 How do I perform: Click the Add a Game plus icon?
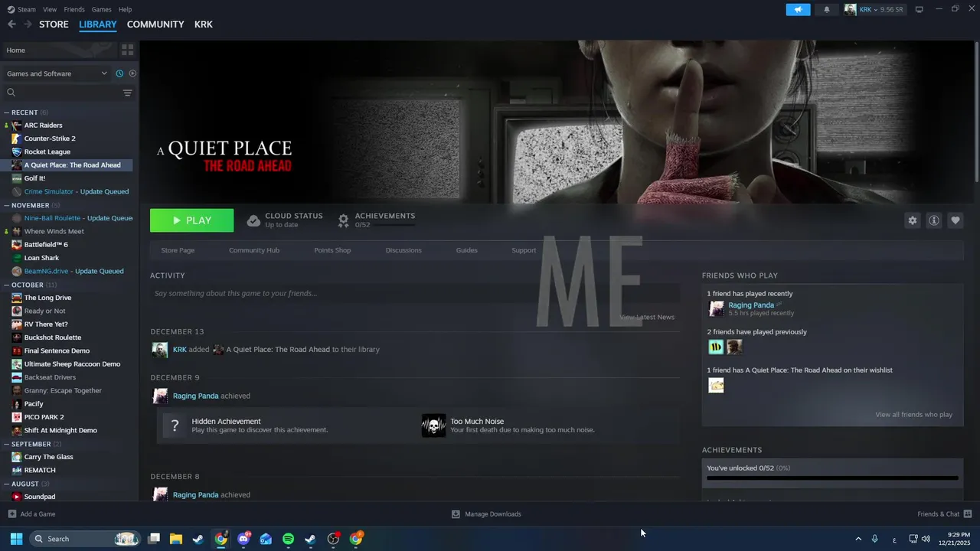coord(11,514)
